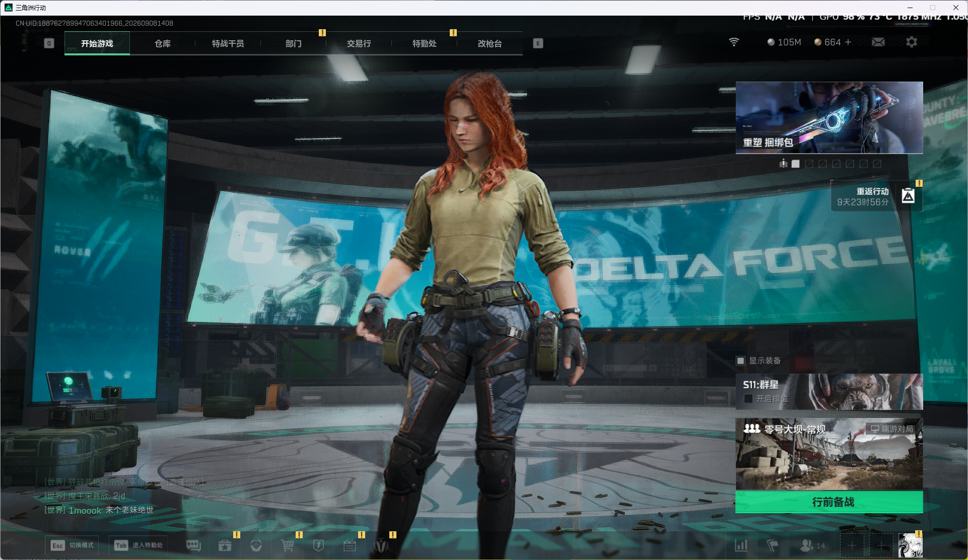
Task: Switch to the 改枪台 tab
Action: pos(490,43)
